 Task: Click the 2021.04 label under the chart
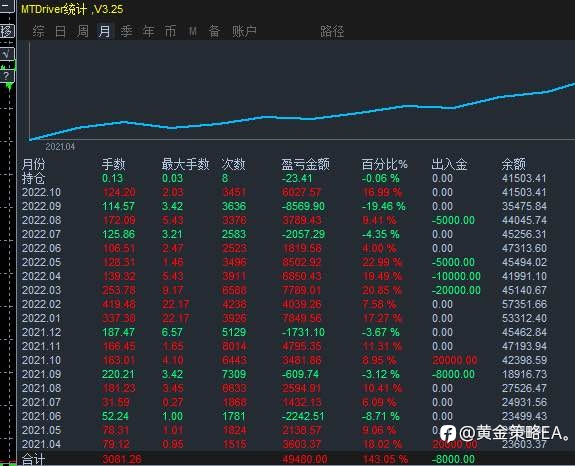point(60,147)
